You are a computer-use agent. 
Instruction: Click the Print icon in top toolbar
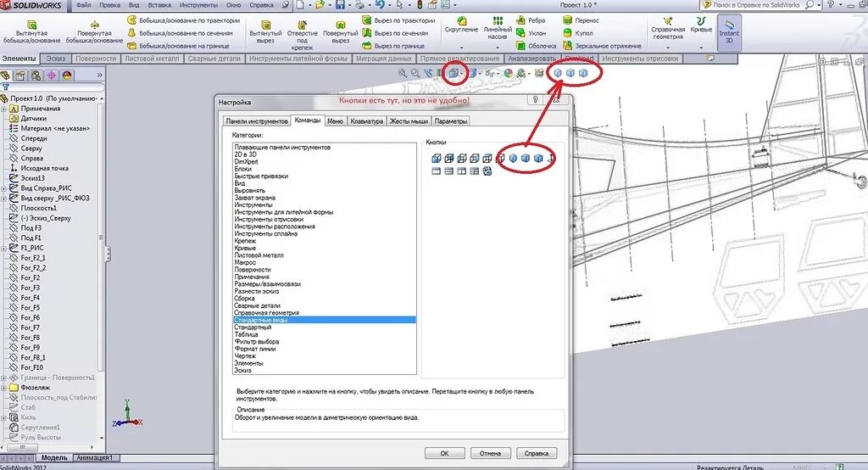(360, 5)
